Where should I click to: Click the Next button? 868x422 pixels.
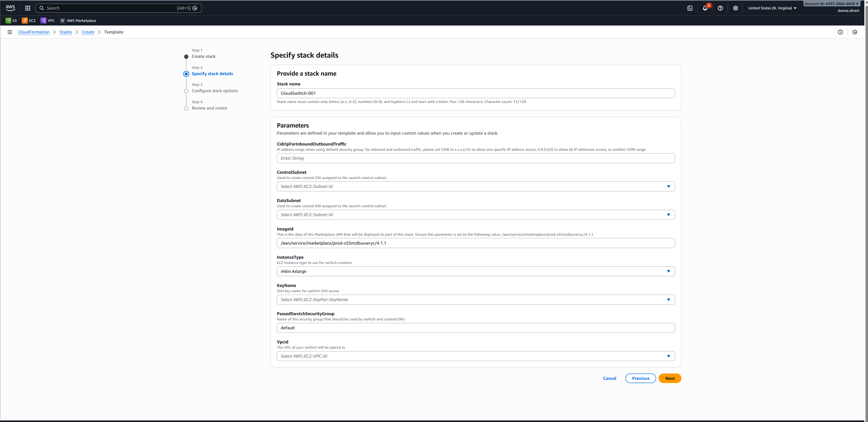point(670,378)
